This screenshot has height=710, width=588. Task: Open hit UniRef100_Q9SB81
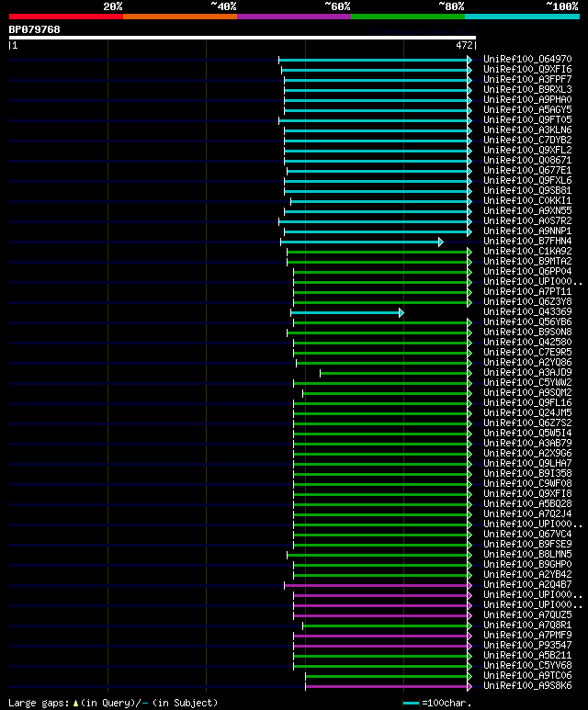click(527, 191)
